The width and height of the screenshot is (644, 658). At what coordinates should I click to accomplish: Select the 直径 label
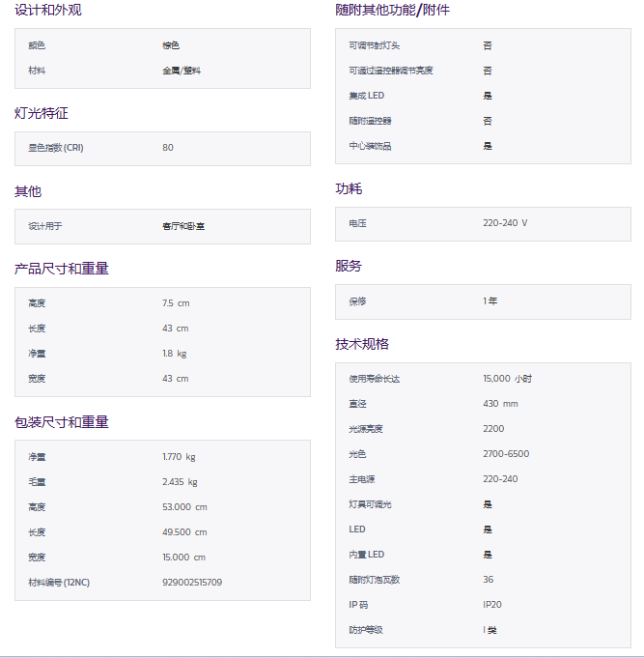[x=357, y=404]
